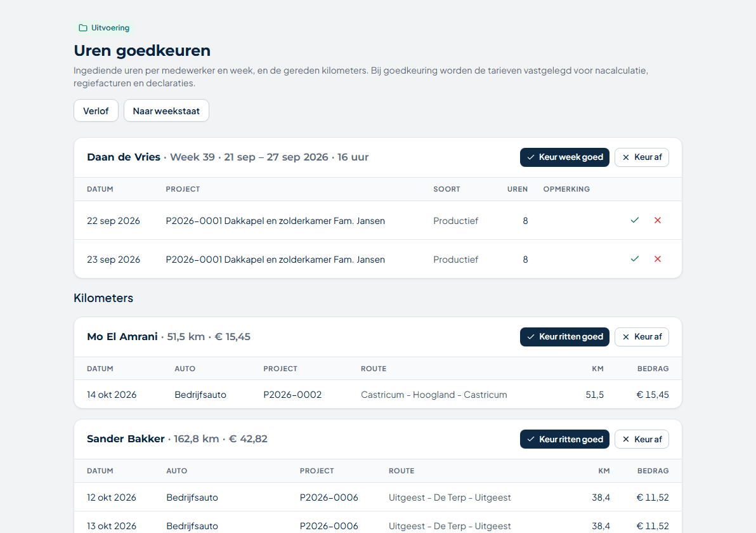
Task: Reject Sander Bakker's rides with Keur af
Action: (x=642, y=439)
